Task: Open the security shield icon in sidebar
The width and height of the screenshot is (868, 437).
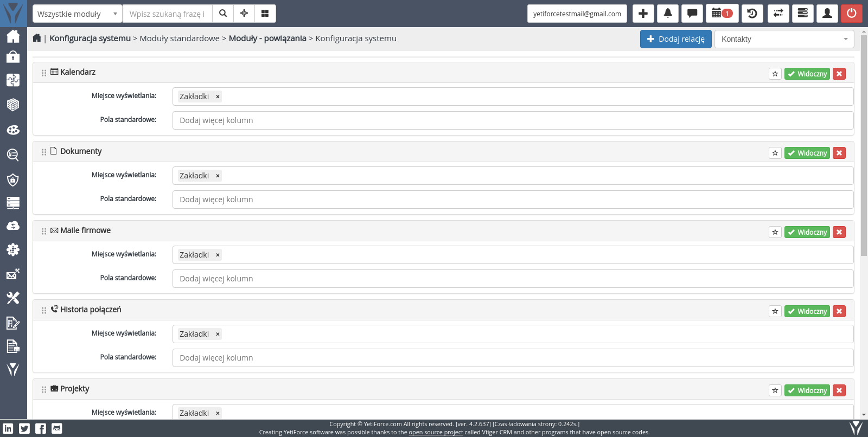Action: coord(13,180)
